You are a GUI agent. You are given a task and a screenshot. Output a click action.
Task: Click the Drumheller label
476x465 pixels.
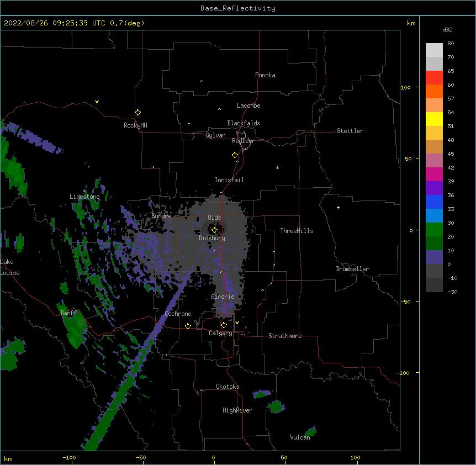pyautogui.click(x=352, y=269)
